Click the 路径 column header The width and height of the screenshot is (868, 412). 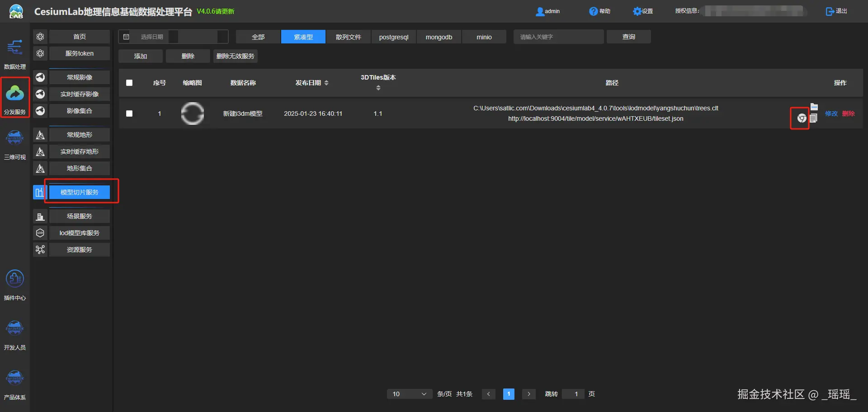(x=612, y=83)
